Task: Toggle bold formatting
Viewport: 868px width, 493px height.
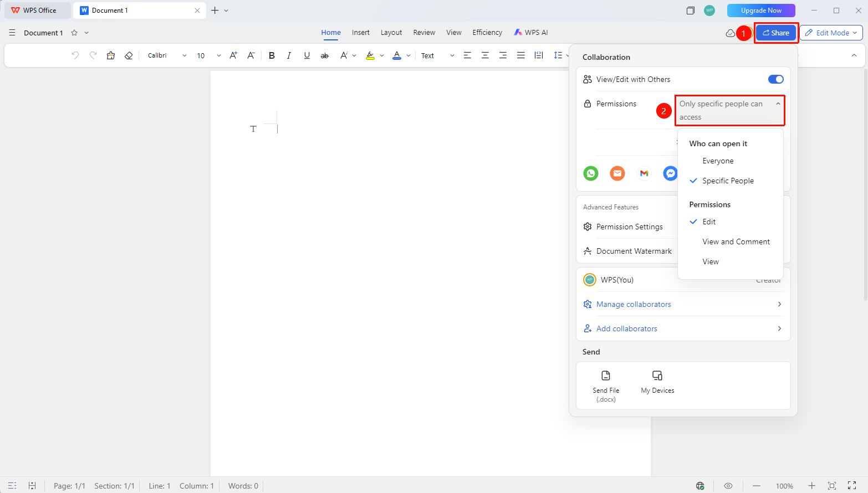Action: coord(272,55)
